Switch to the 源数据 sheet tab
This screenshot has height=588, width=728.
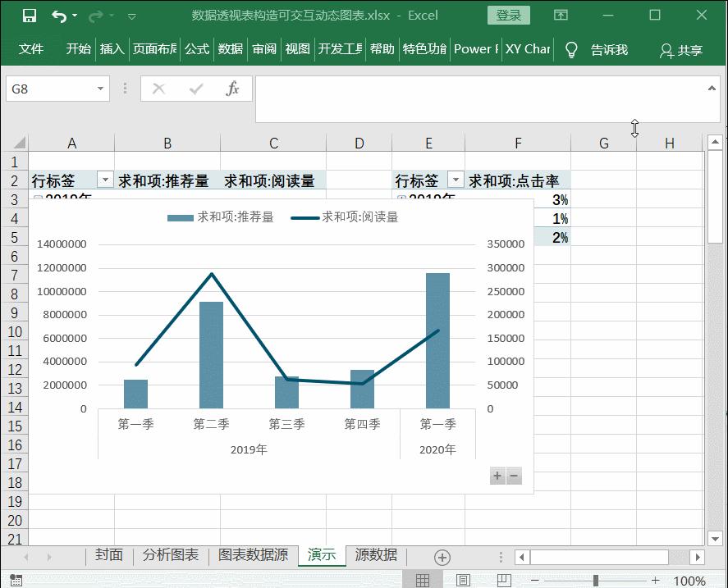click(375, 556)
